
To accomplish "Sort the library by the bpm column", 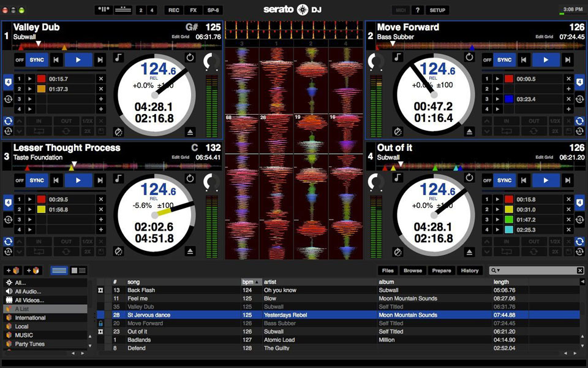I will (251, 282).
